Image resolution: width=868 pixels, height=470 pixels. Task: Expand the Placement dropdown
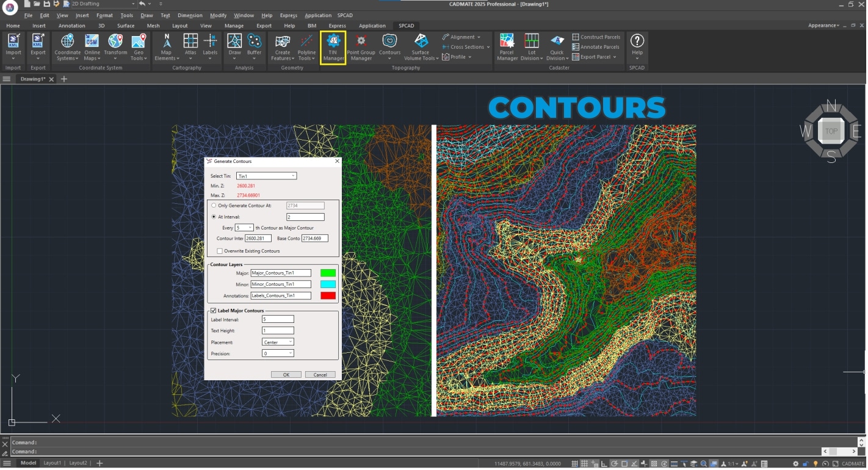click(x=278, y=342)
